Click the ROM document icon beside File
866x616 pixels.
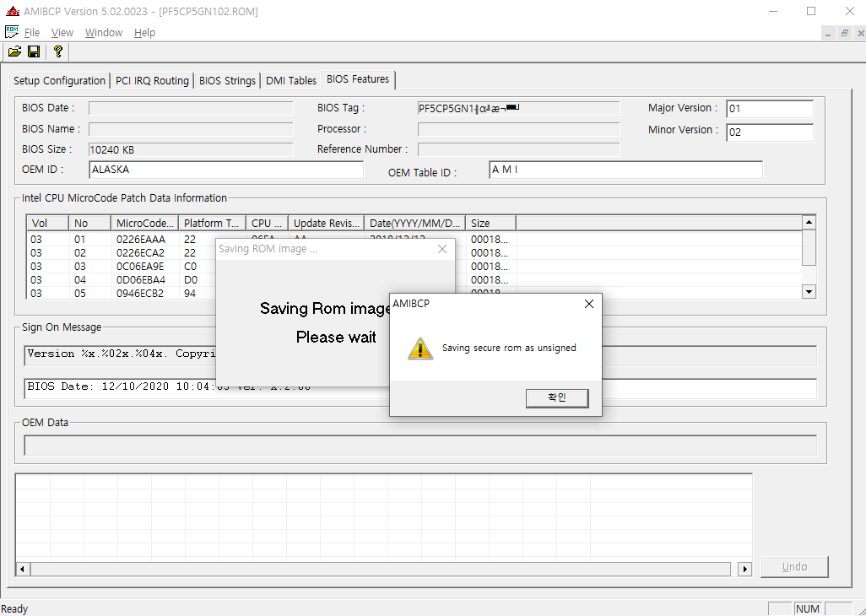(12, 32)
